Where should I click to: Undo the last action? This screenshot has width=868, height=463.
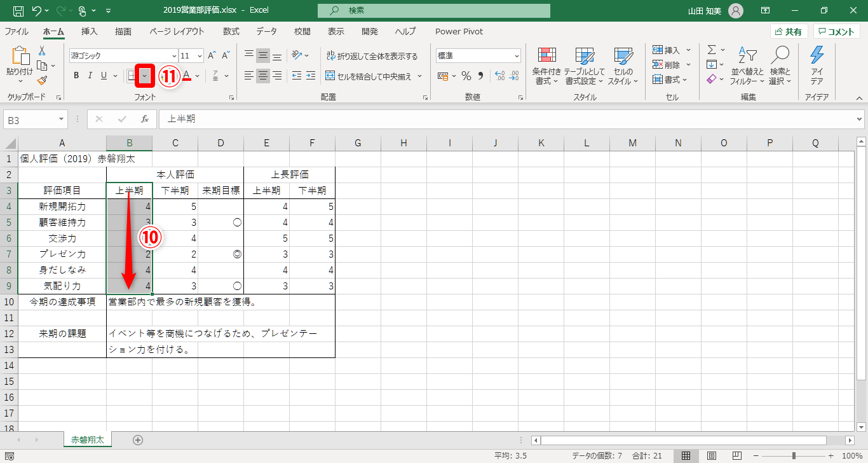tap(36, 11)
